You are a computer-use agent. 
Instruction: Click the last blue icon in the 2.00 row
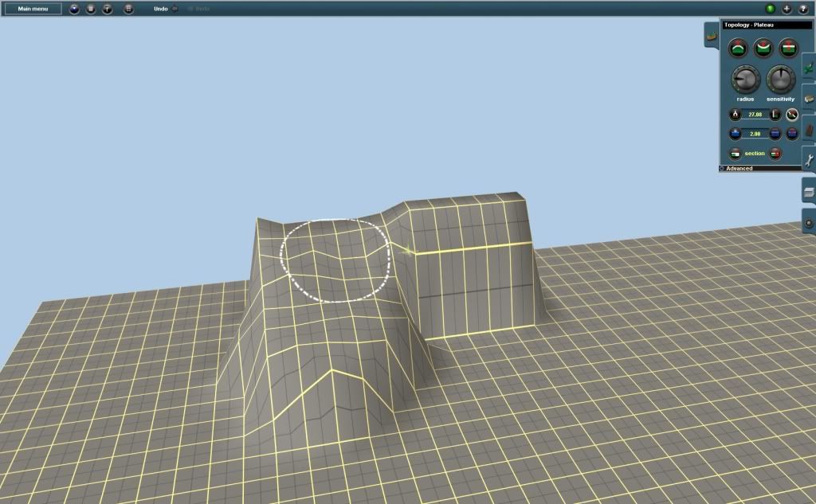coord(792,135)
